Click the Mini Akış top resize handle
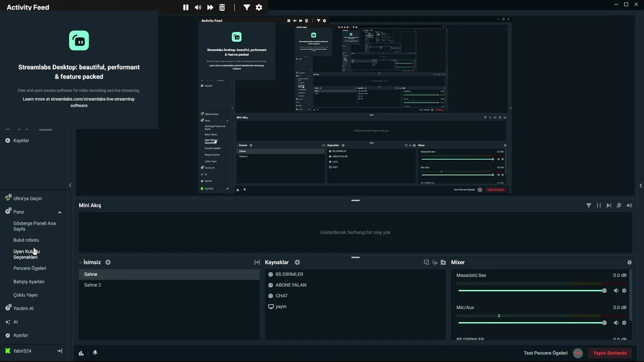This screenshot has height=362, width=644. coord(355,200)
